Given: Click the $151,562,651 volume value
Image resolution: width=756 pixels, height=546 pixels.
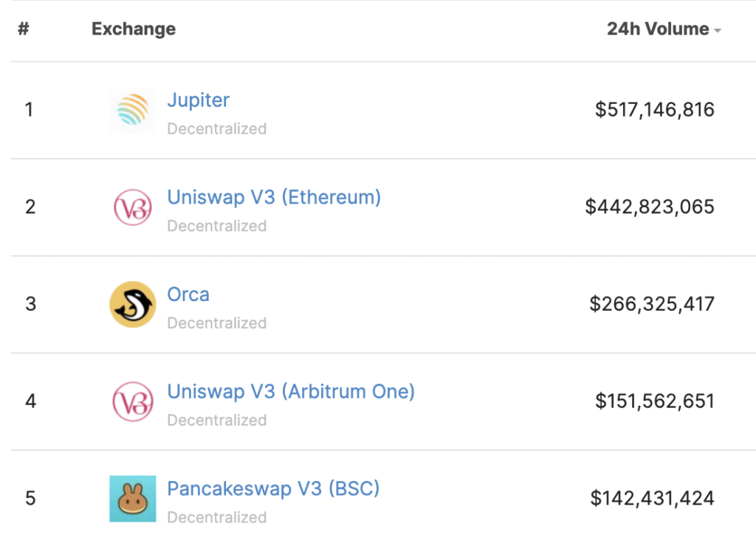Looking at the screenshot, I should pos(655,401).
